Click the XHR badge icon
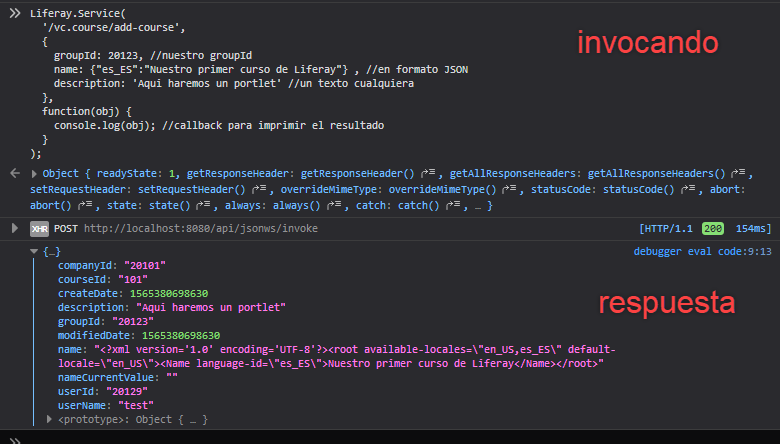Viewport: 780px width, 444px height. 39,229
